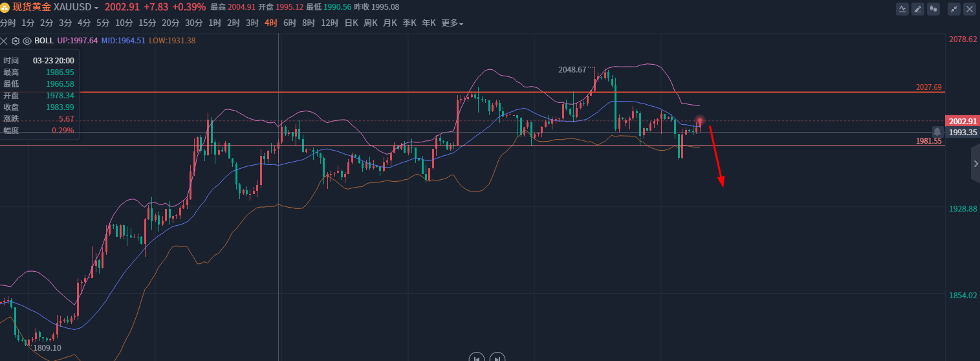Screen dimensions: 980x361
Task: Open the candlestick chart style icon
Action: (933, 9)
